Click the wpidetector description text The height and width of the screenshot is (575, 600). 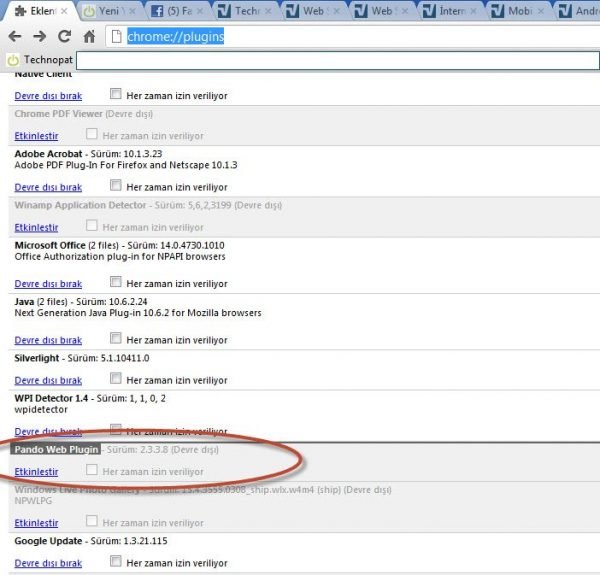[41, 409]
